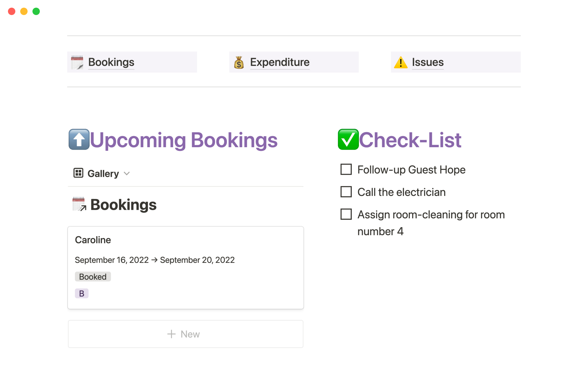
Task: Open the Caroline booking card
Action: (x=93, y=240)
